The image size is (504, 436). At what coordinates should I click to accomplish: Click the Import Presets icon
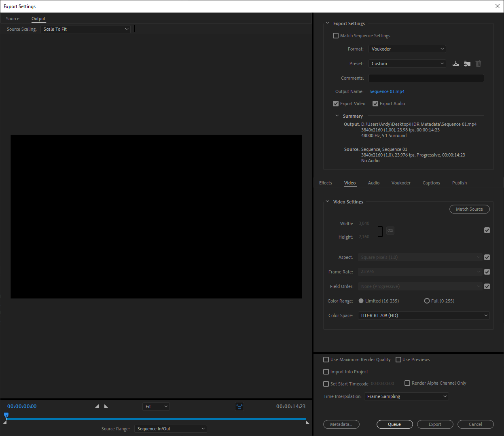coord(467,63)
